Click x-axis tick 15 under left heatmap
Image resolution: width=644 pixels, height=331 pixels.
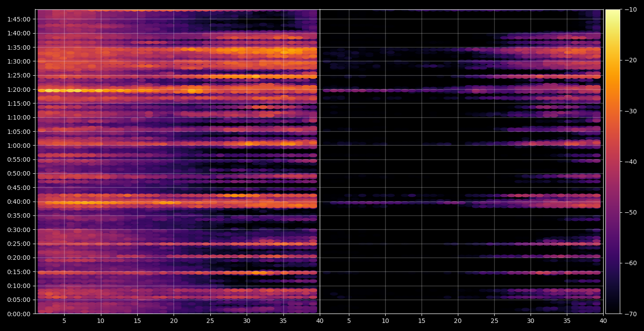tap(137, 321)
